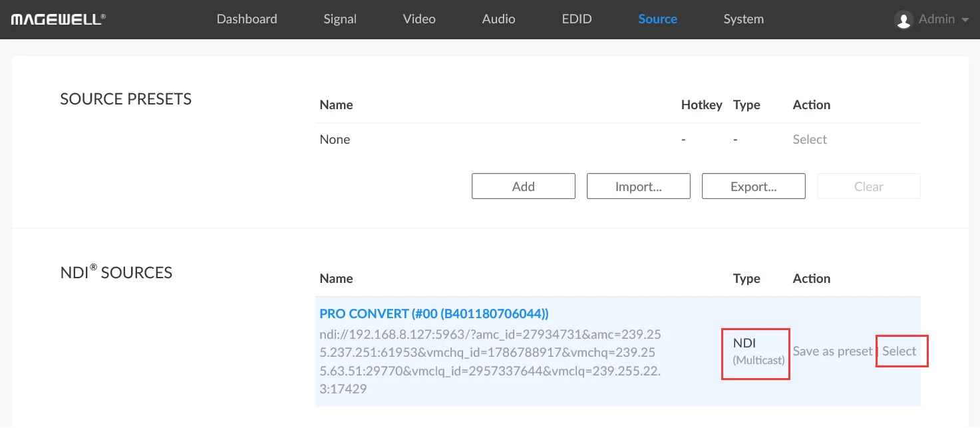The height and width of the screenshot is (428, 980).
Task: Click the Admin user avatar icon
Action: point(903,20)
